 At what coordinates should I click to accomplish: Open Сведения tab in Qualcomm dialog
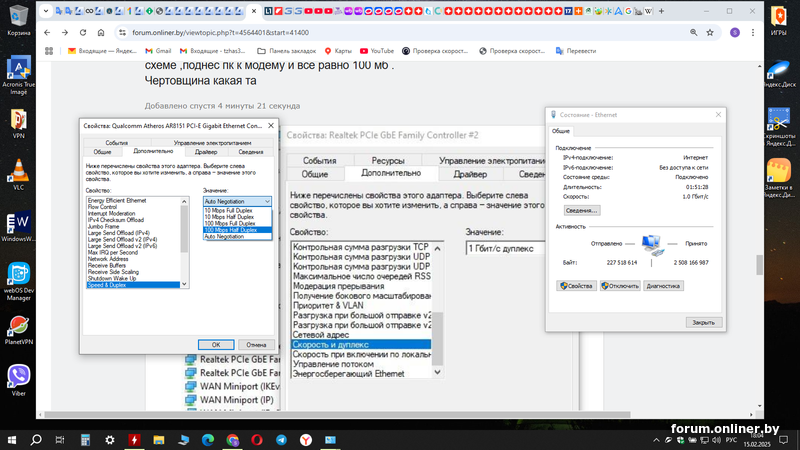point(251,152)
